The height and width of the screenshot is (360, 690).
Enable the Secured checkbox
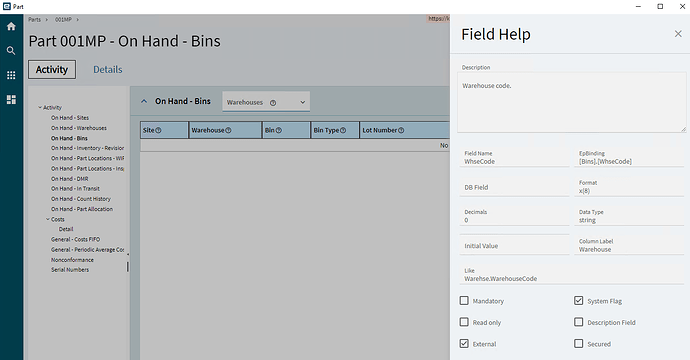point(579,344)
